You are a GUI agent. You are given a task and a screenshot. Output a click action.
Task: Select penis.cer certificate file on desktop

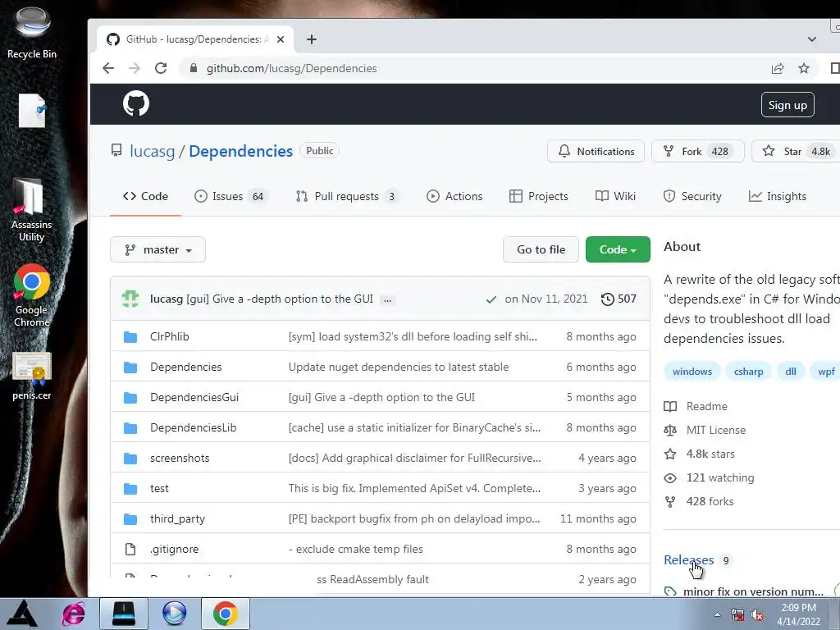pyautogui.click(x=32, y=376)
